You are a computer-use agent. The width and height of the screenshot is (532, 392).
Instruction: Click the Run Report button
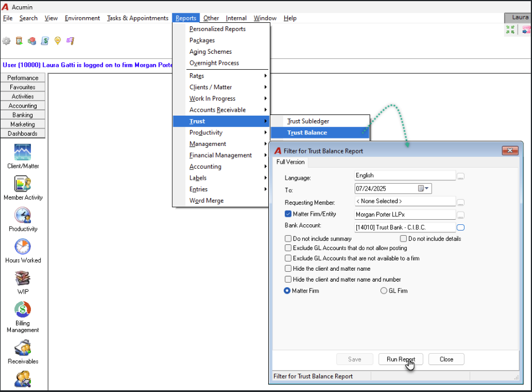coord(400,359)
